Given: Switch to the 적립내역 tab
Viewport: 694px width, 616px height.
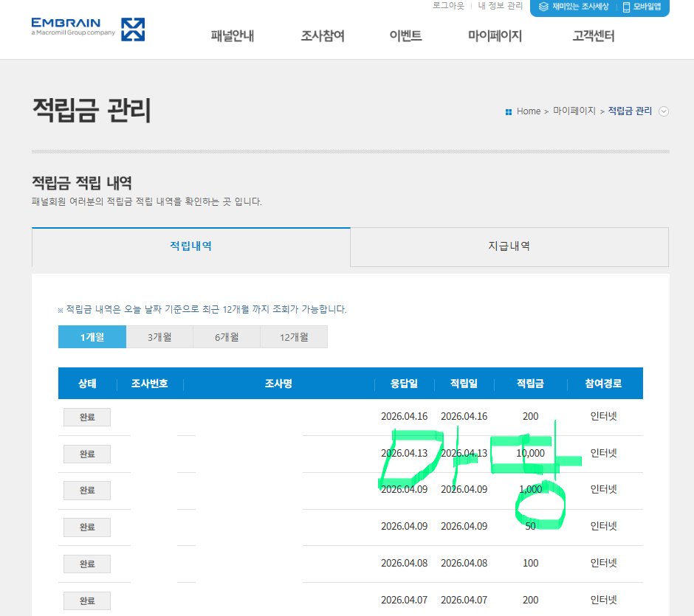Looking at the screenshot, I should (190, 246).
